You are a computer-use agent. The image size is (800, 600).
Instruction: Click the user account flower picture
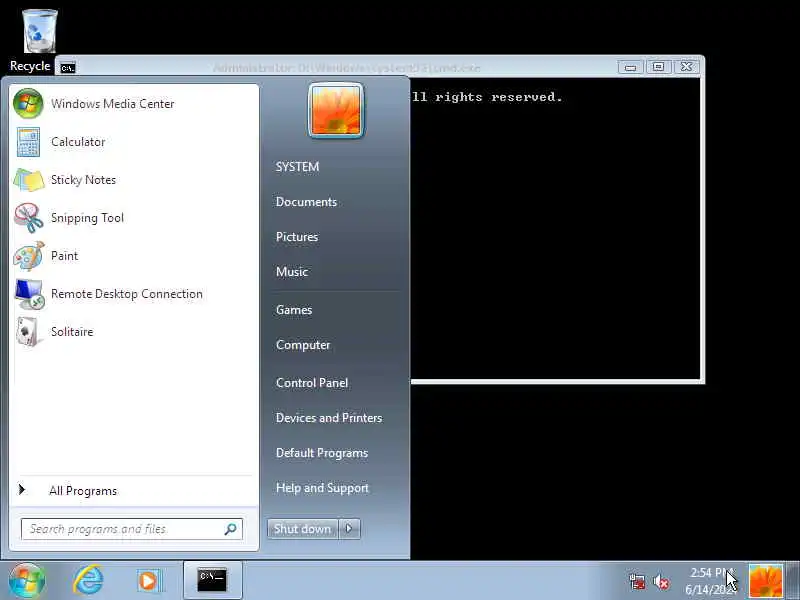pyautogui.click(x=336, y=110)
